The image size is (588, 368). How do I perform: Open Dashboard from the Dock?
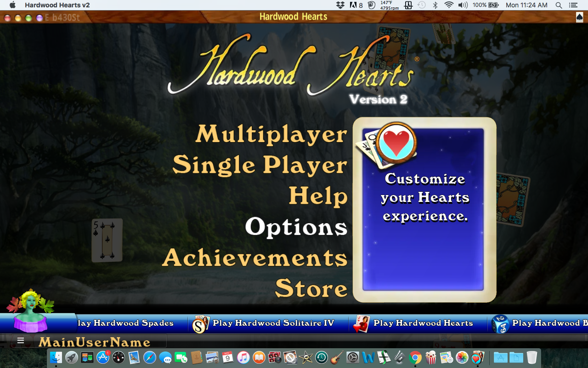pyautogui.click(x=119, y=357)
